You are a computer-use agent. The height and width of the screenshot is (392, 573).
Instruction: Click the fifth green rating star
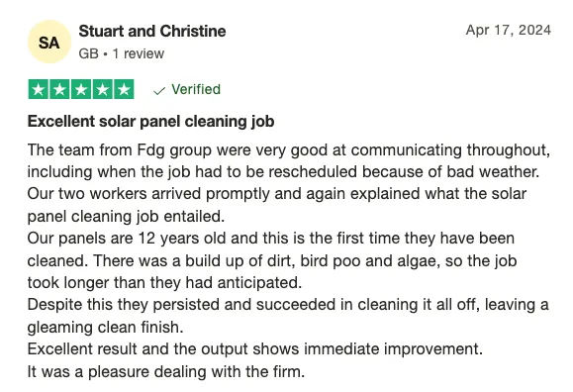tap(125, 89)
